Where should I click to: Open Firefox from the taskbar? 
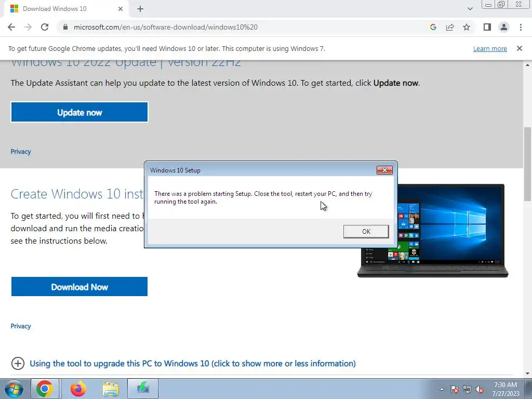[x=78, y=389]
